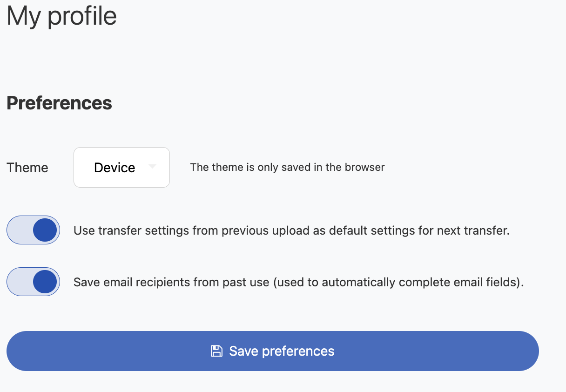Click the round knob of transfer settings toggle

click(x=45, y=230)
